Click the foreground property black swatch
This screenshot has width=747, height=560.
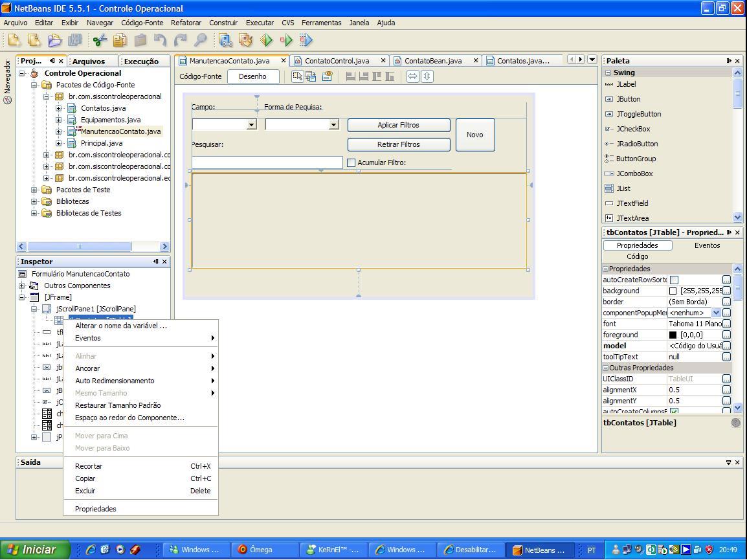click(673, 335)
